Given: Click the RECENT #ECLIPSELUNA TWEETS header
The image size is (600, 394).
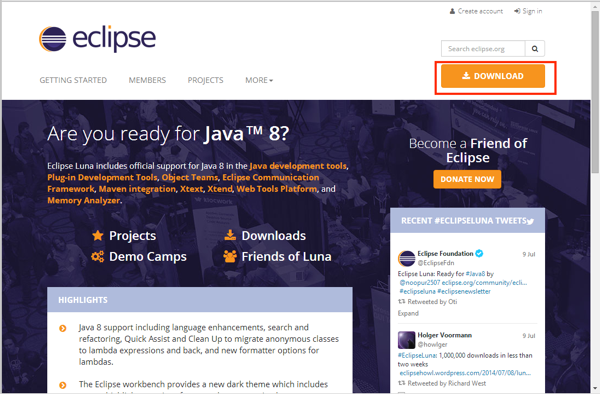Looking at the screenshot, I should click(468, 221).
